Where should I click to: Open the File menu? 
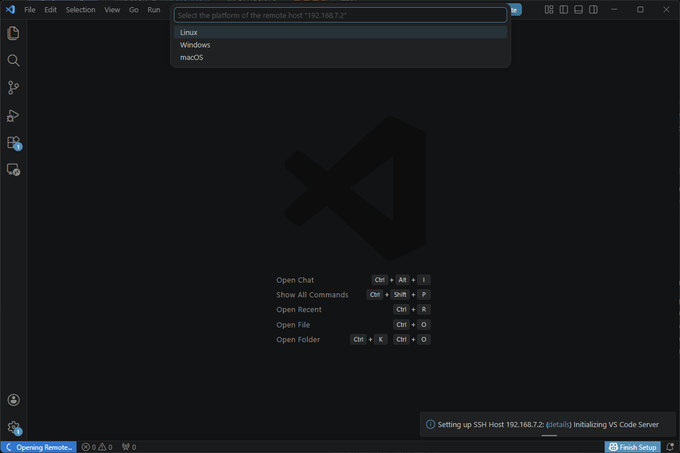coord(30,10)
